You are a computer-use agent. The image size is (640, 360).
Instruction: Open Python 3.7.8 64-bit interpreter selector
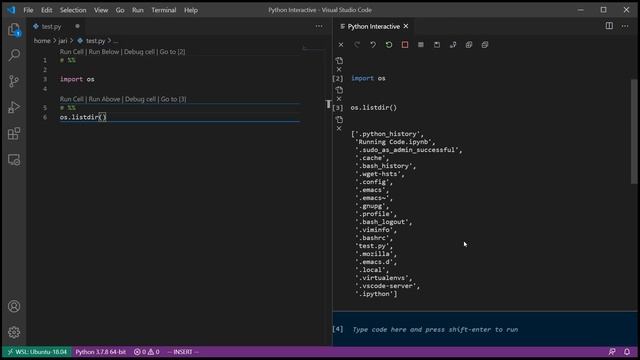pos(101,352)
